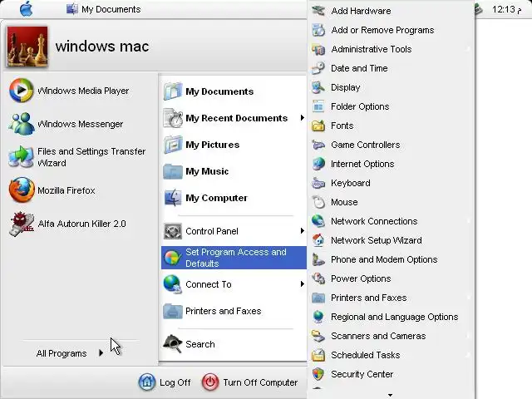Click the Connect To globe icon
This screenshot has width=532, height=399.
pos(173,284)
